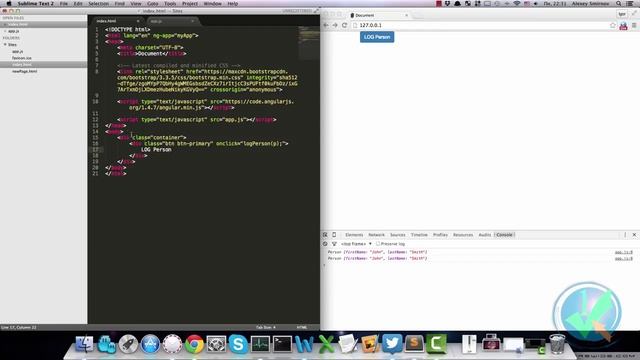Open the App Store Dock icon

pos(150,344)
